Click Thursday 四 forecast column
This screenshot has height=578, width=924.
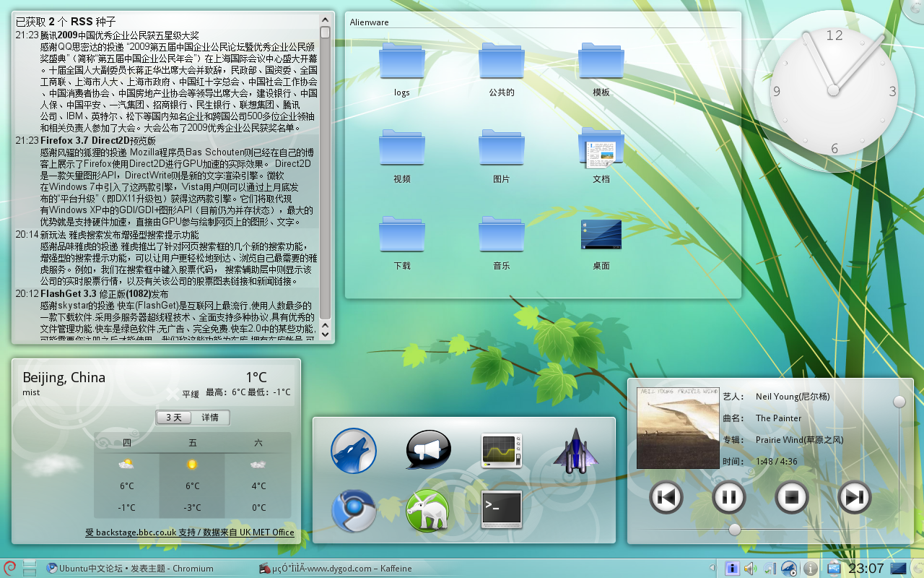point(126,475)
